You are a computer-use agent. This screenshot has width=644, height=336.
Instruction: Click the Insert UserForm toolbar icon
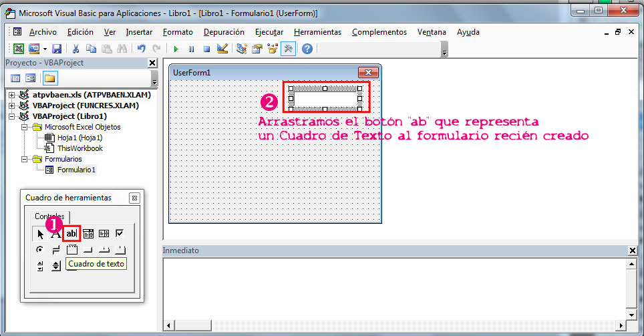(34, 49)
